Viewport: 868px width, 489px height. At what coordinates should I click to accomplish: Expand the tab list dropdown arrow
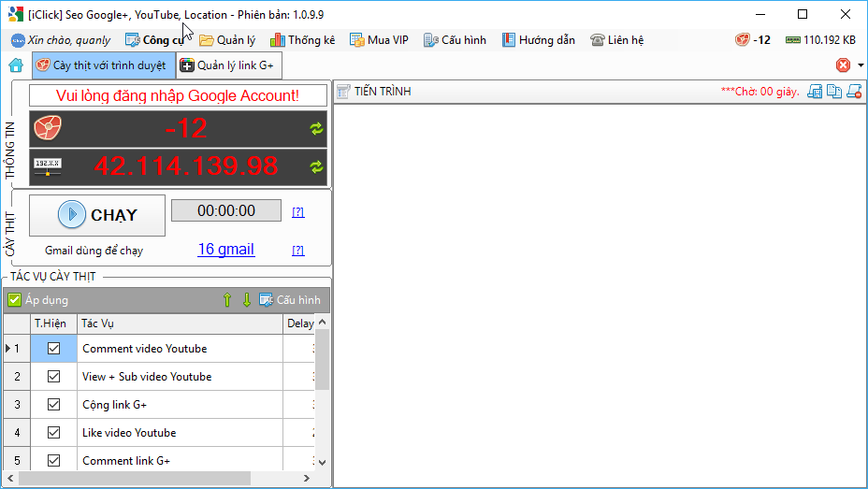click(861, 65)
